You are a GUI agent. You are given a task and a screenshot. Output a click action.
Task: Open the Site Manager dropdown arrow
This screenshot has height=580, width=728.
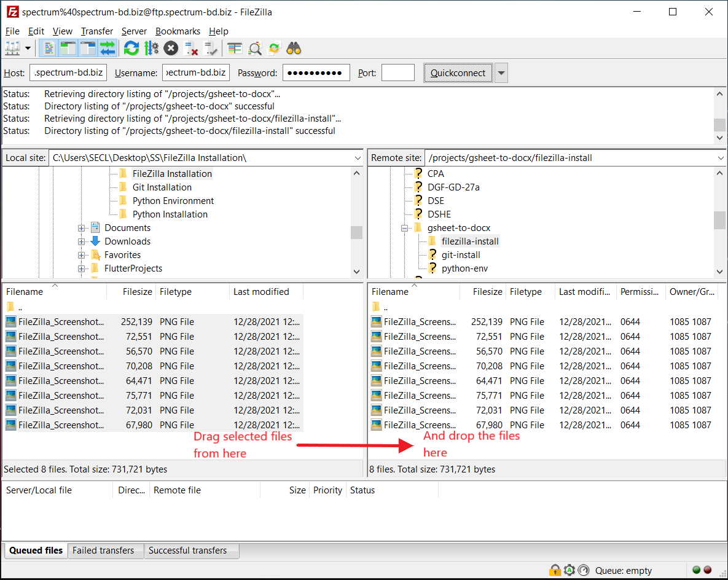[28, 49]
